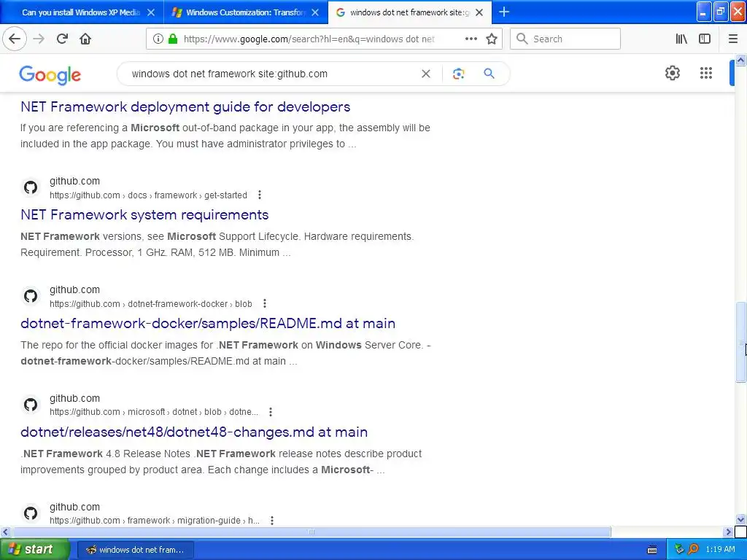This screenshot has height=560, width=747.
Task: Click the security shield tray icon
Action: [x=679, y=550]
